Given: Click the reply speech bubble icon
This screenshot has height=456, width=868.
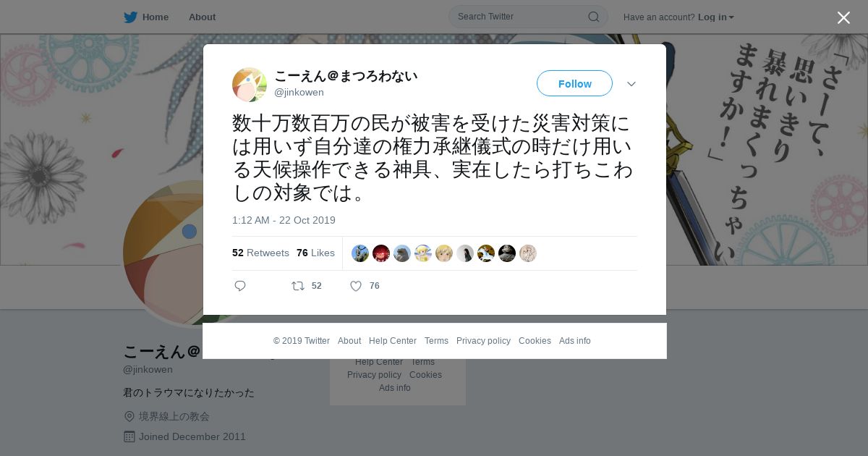Looking at the screenshot, I should [240, 286].
